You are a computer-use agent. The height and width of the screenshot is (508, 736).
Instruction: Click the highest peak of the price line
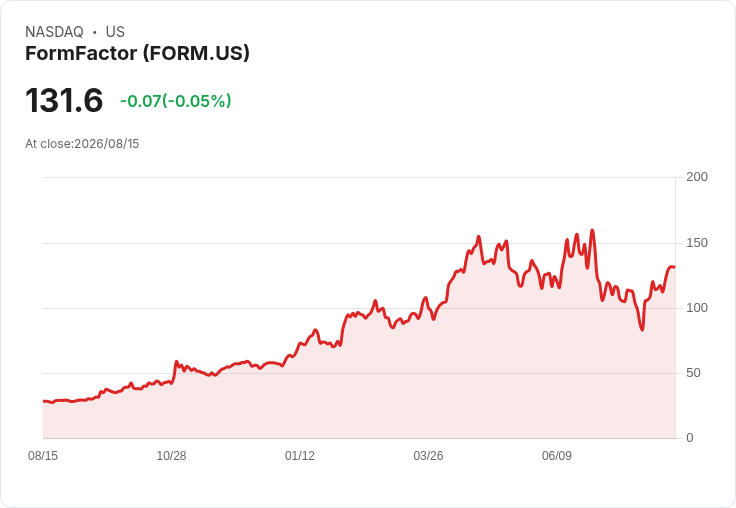pyautogui.click(x=592, y=230)
